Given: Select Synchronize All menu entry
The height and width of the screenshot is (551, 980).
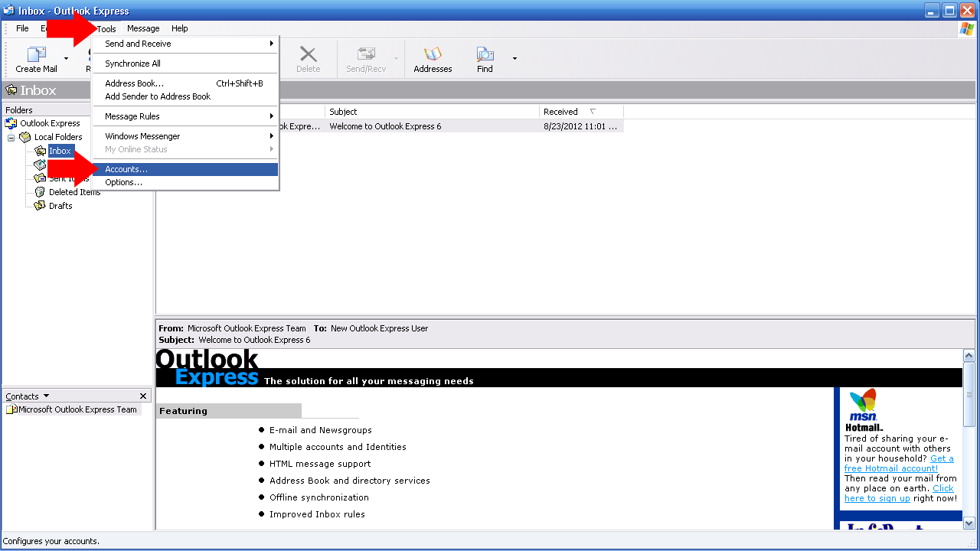Looking at the screenshot, I should coord(185,64).
